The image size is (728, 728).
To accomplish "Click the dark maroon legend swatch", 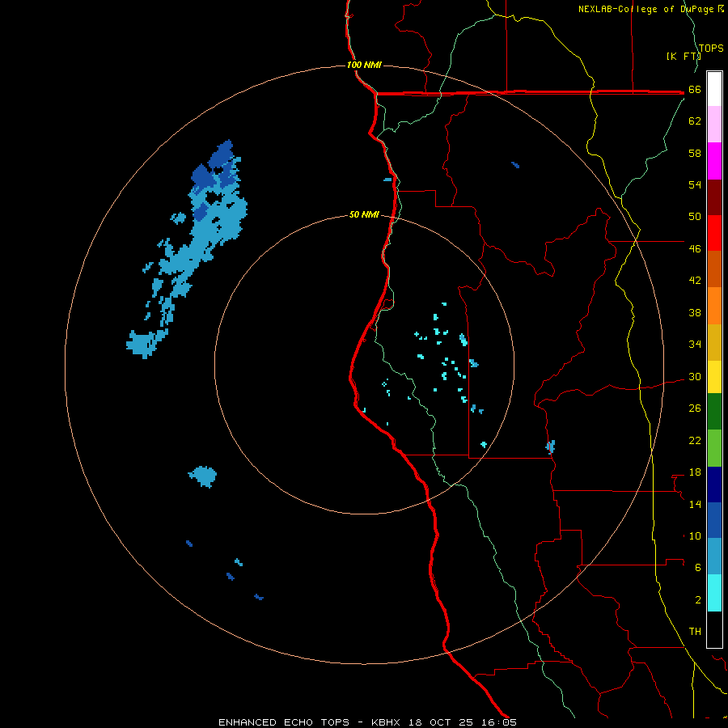I will (x=714, y=197).
